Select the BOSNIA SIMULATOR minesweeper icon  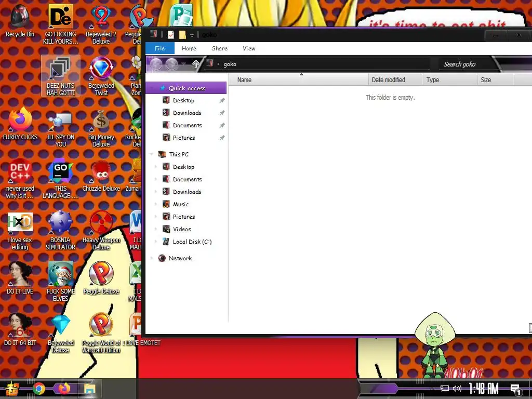(x=60, y=231)
